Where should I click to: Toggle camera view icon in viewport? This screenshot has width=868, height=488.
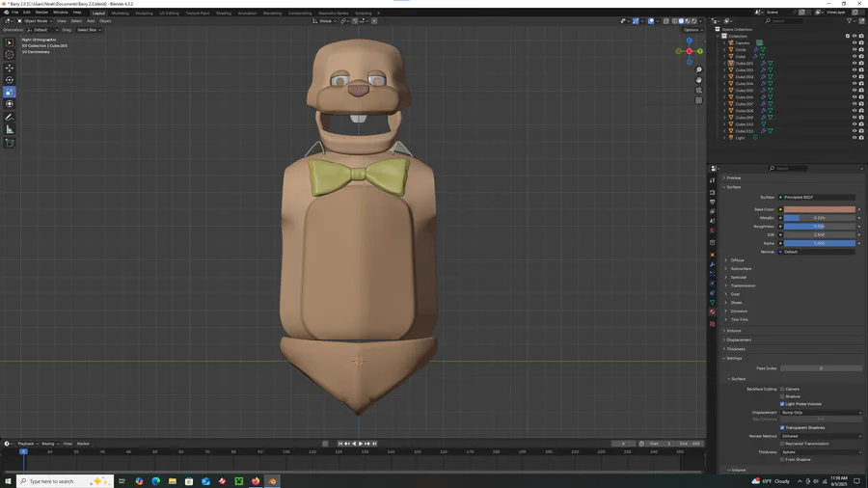(698, 91)
